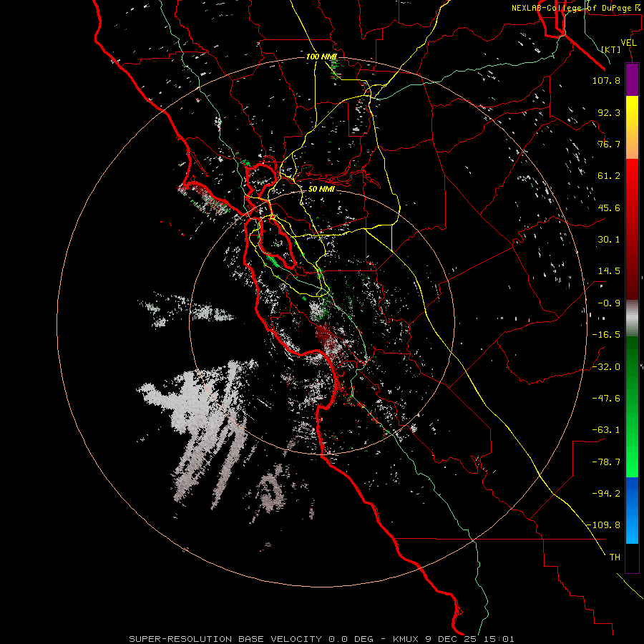The image size is (644, 644).
Task: Click the -0.9 velocity scale value
Action: pyautogui.click(x=609, y=303)
